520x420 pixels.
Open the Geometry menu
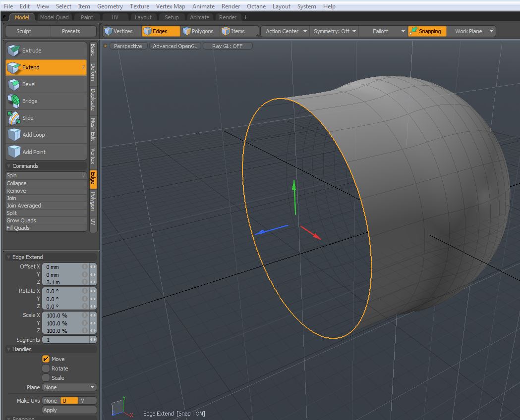click(x=110, y=6)
